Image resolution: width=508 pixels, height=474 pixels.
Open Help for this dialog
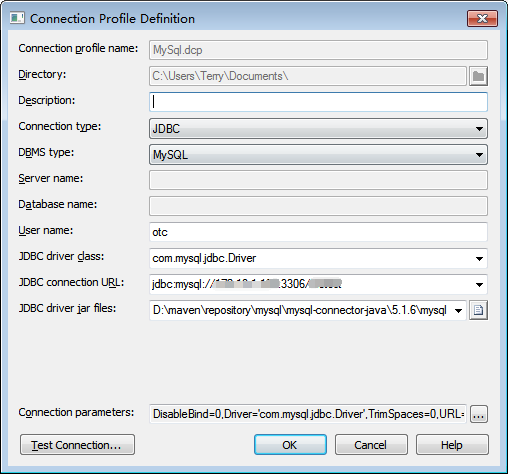[452, 445]
